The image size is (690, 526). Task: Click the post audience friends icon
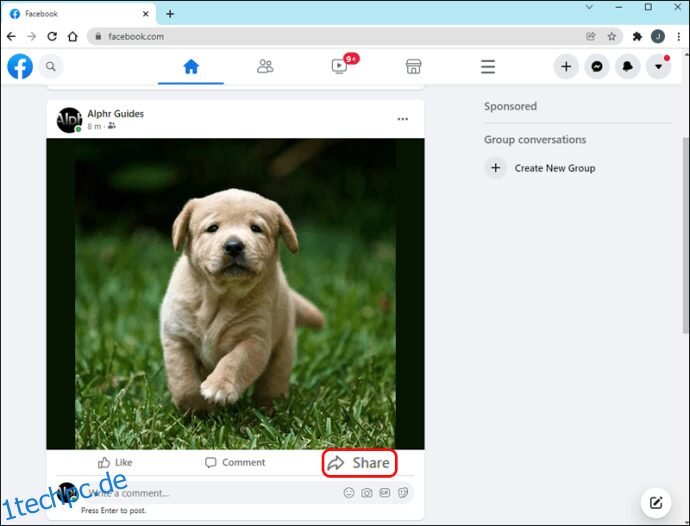(112, 126)
